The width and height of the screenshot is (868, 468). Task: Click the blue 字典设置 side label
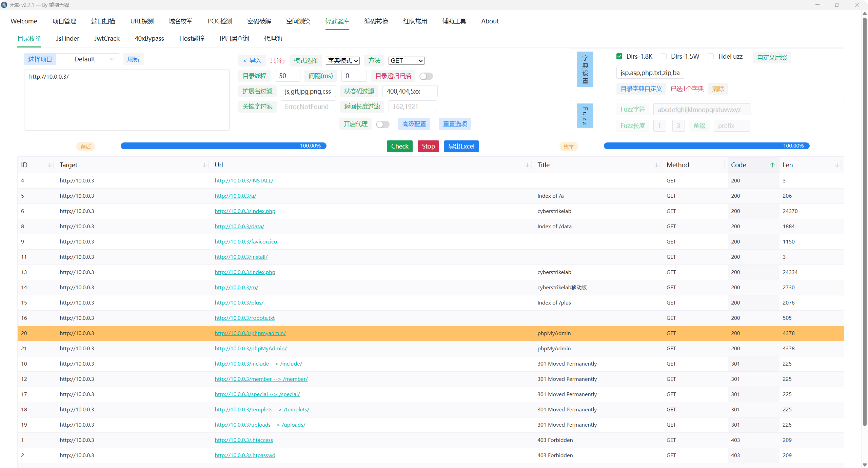(x=585, y=70)
